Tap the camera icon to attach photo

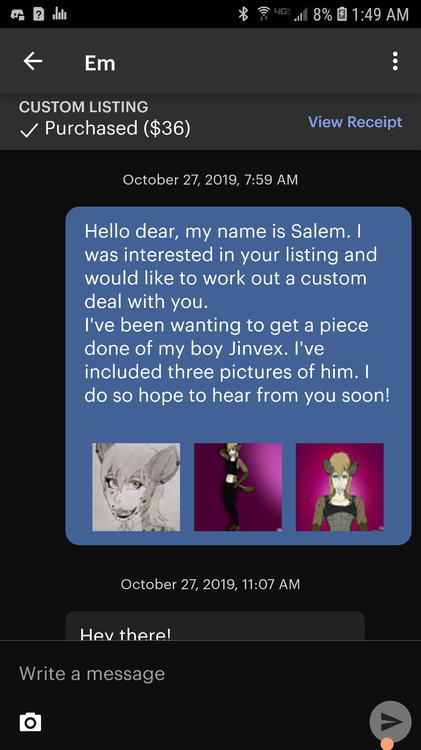(30, 722)
